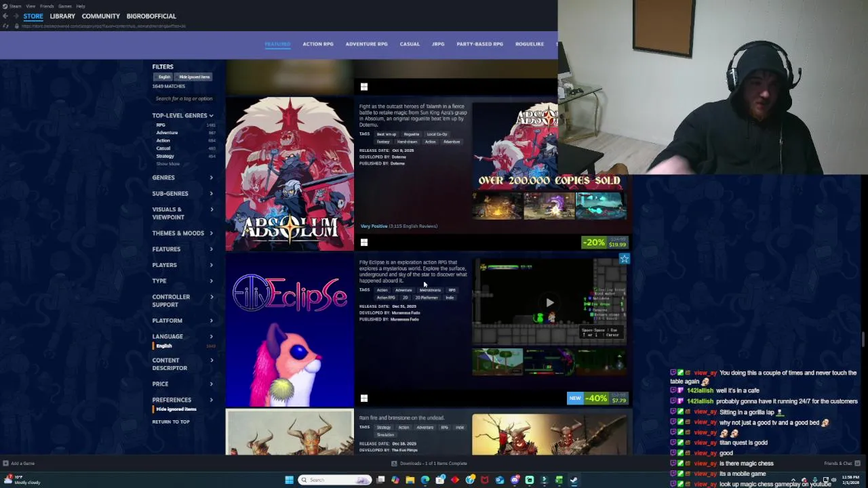Click the Search for a tag or option field
Screen dimensions: 868x488
pyautogui.click(x=183, y=99)
